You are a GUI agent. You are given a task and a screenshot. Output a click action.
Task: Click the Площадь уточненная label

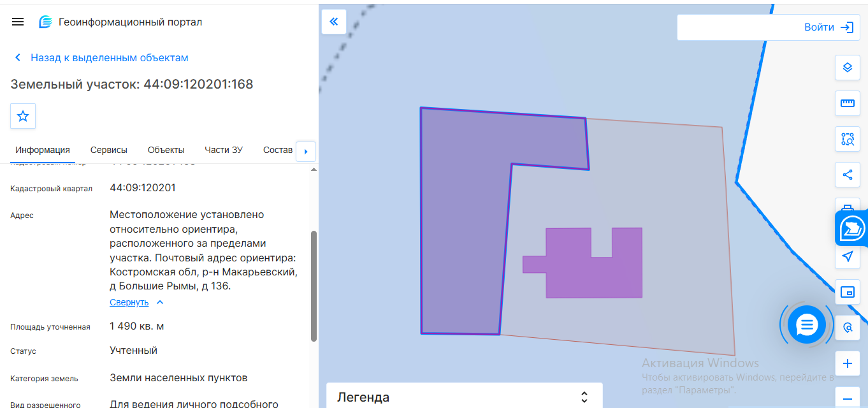click(x=50, y=327)
